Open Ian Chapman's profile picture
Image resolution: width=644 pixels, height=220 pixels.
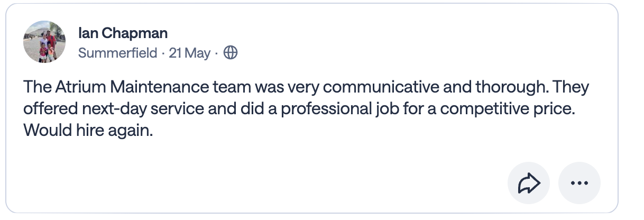(x=44, y=42)
